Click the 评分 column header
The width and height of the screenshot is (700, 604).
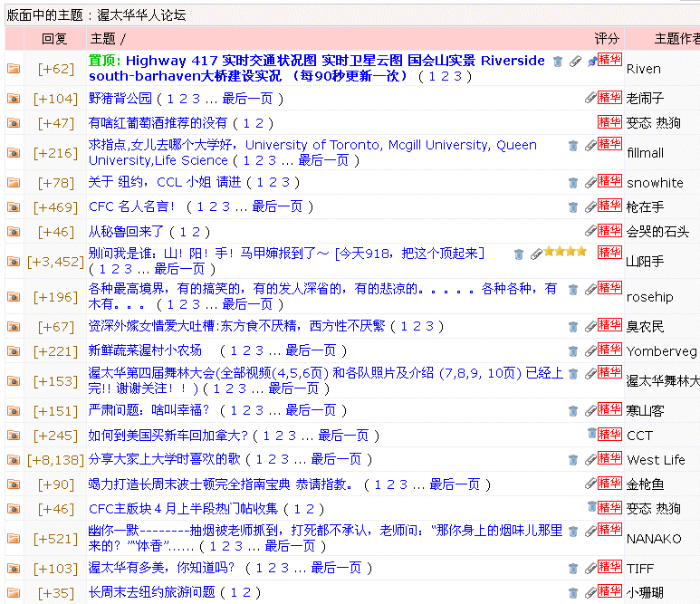pyautogui.click(x=607, y=39)
